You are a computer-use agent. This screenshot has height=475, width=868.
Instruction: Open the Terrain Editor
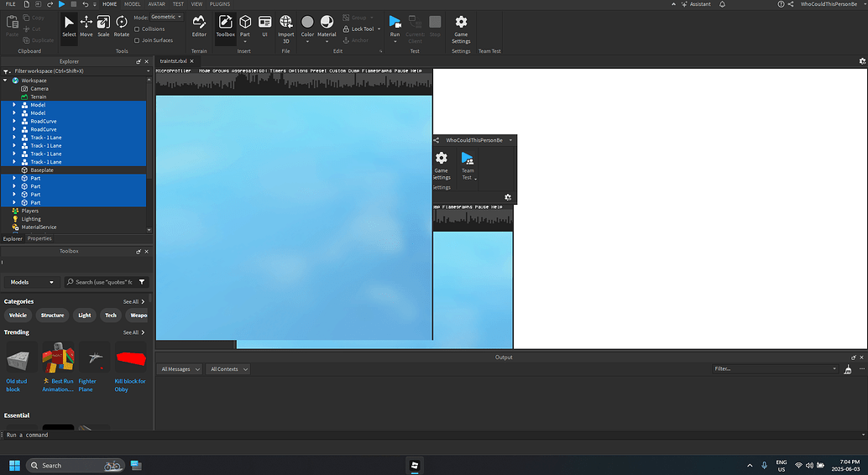tap(199, 27)
